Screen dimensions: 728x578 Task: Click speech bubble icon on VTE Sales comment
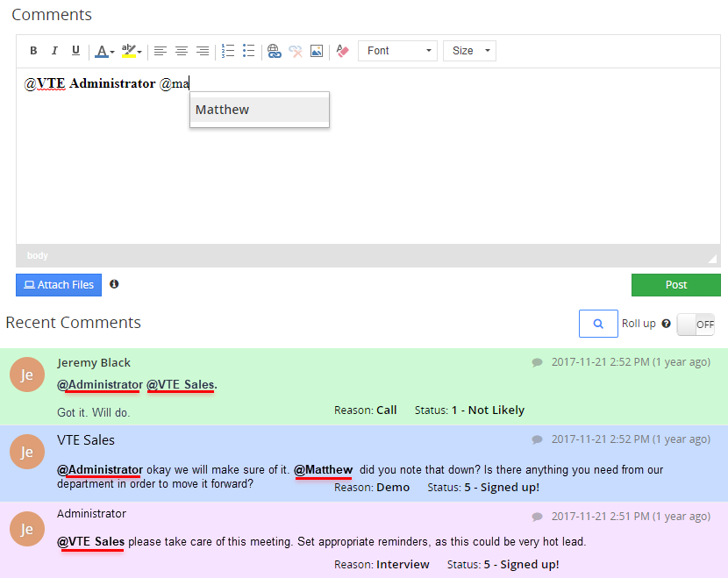pyautogui.click(x=537, y=439)
